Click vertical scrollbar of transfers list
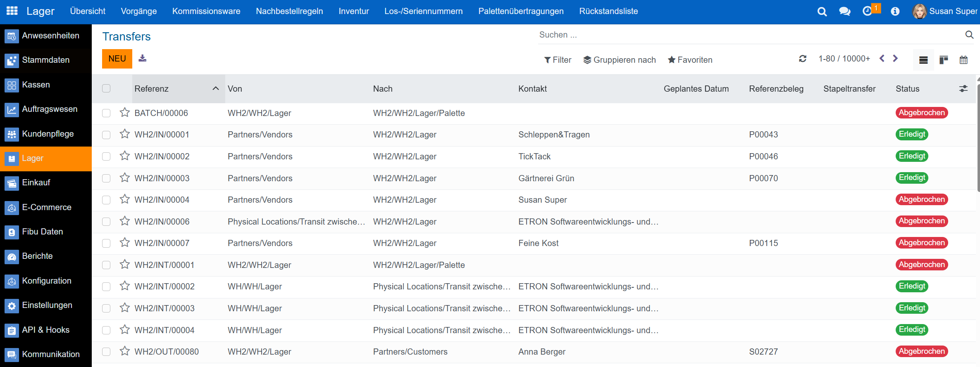The image size is (980, 367). pos(978,138)
